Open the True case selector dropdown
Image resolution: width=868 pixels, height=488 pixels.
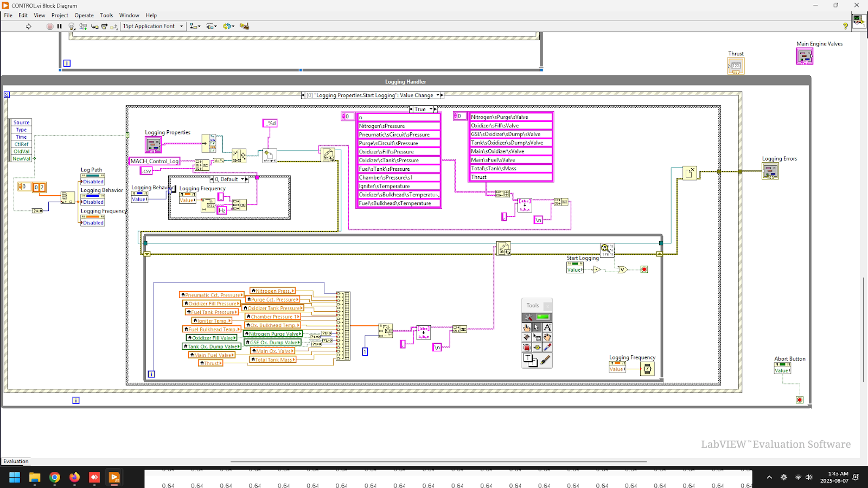[431, 109]
